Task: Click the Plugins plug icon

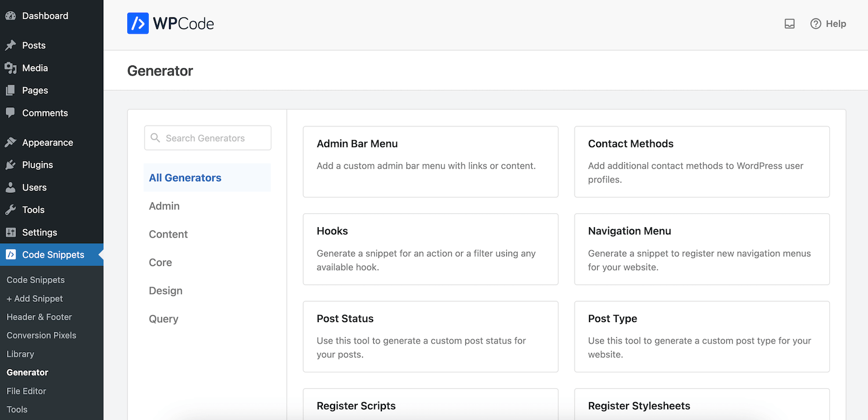Action: point(10,165)
